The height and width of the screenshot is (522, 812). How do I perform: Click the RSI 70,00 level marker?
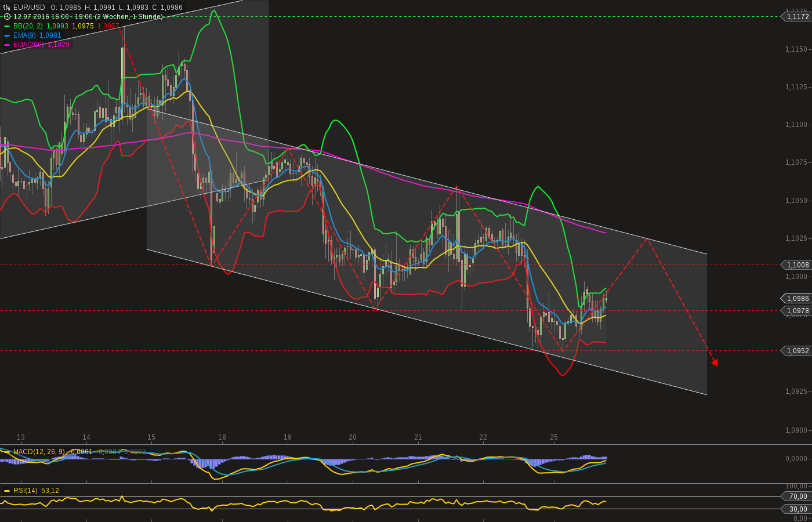[x=797, y=496]
